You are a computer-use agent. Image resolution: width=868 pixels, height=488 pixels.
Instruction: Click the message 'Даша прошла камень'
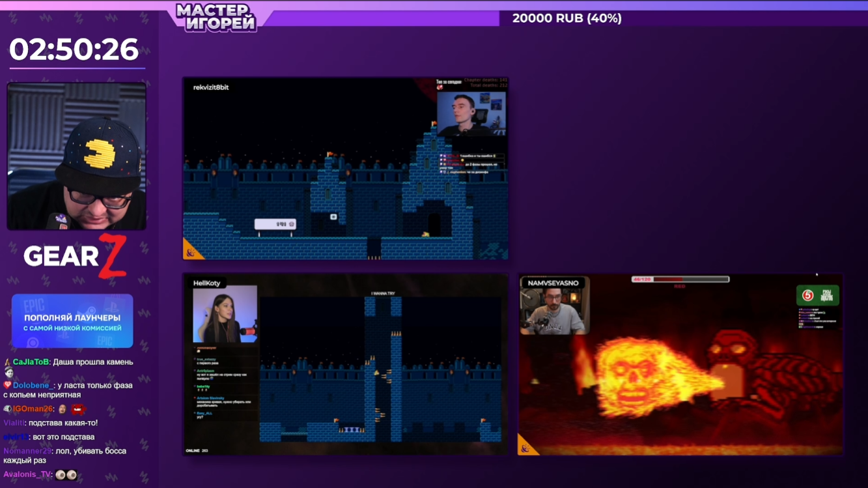click(x=93, y=362)
